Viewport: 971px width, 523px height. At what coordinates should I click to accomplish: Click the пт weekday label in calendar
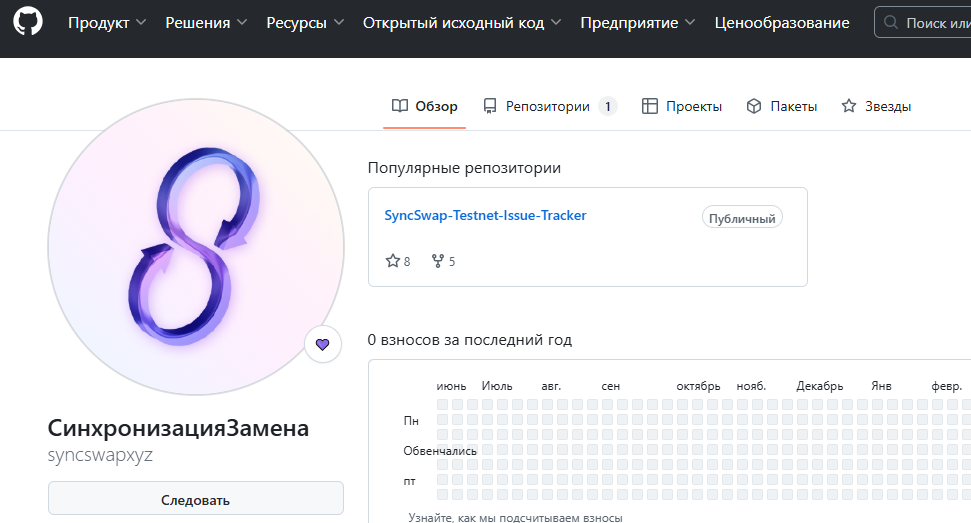[x=410, y=482]
